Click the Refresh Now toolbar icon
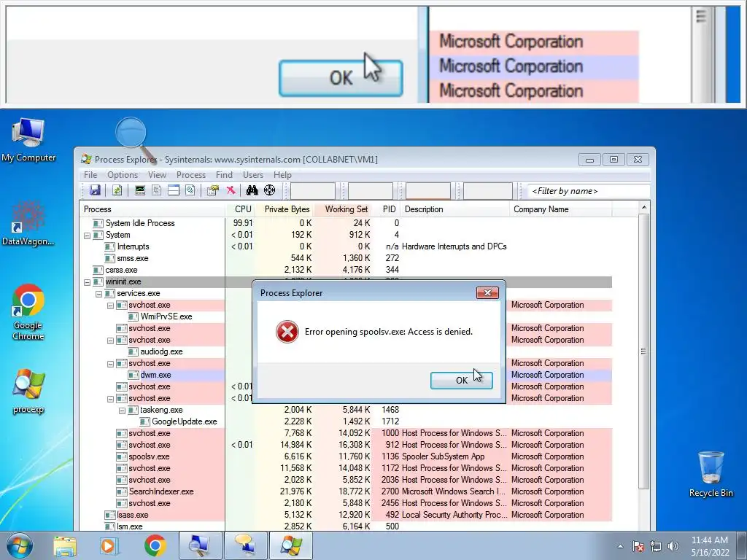Image resolution: width=747 pixels, height=560 pixels. pos(117,190)
